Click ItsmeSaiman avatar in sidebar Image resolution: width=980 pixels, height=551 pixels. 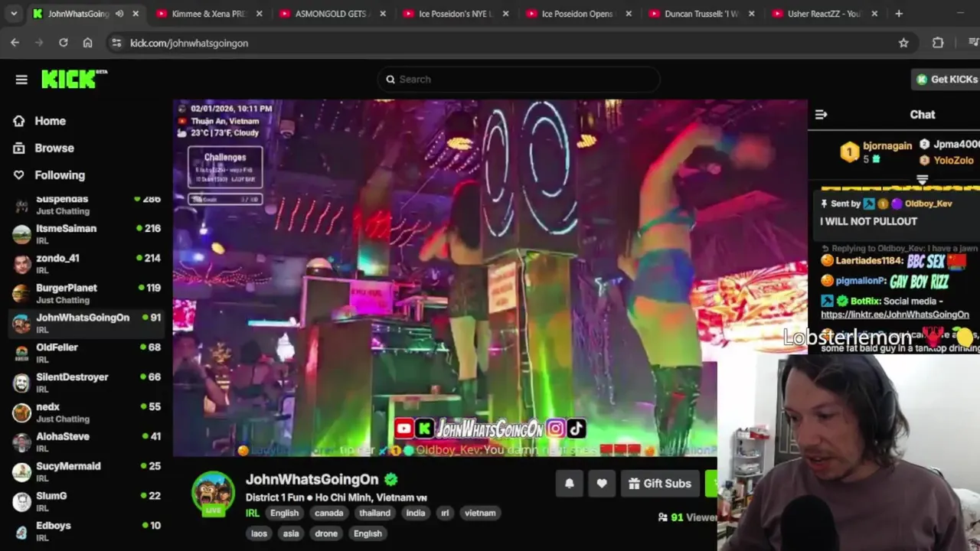[22, 234]
